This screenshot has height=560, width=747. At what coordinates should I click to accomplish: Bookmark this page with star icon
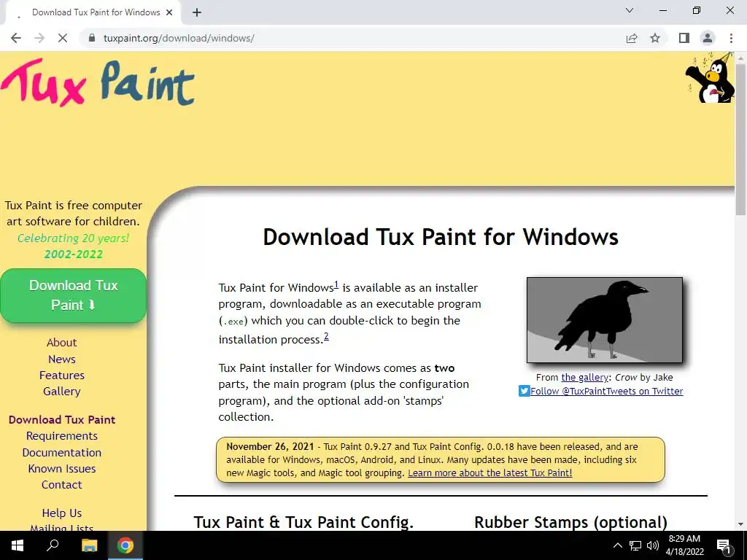[655, 38]
